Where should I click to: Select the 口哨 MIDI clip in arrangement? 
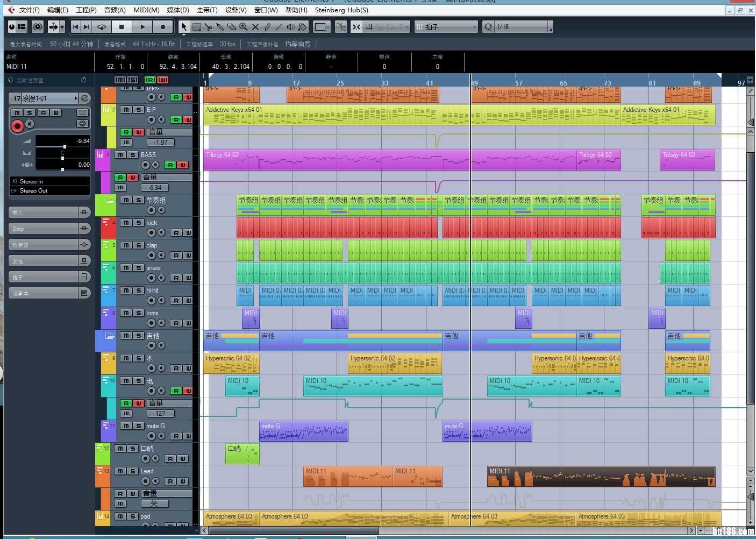tap(242, 453)
